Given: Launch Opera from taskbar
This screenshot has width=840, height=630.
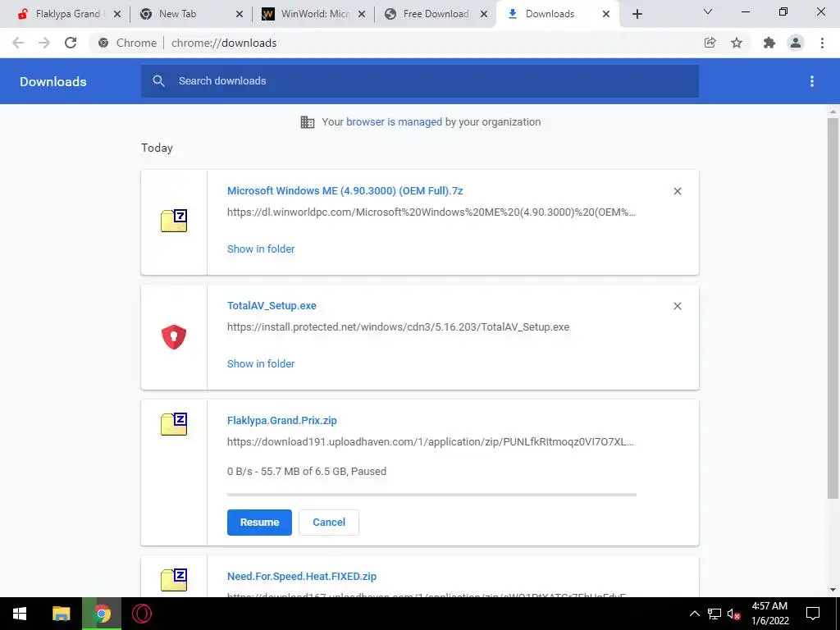Looking at the screenshot, I should coord(142,614).
